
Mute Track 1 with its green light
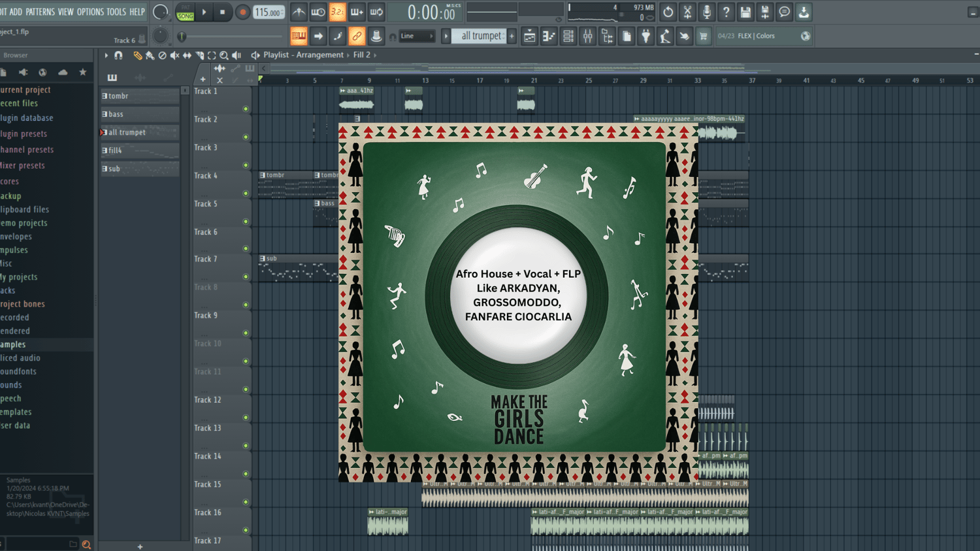point(246,109)
